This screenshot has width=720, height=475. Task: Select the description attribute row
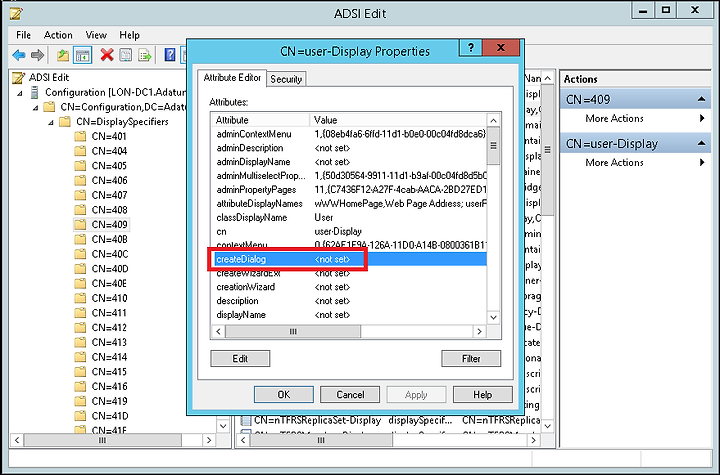[349, 301]
